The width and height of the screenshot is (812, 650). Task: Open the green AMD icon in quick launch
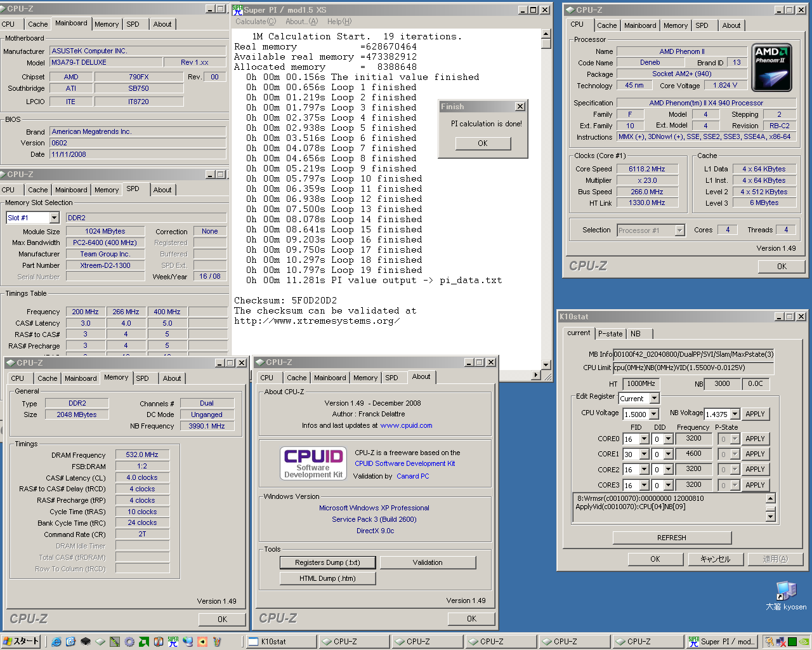tap(144, 642)
